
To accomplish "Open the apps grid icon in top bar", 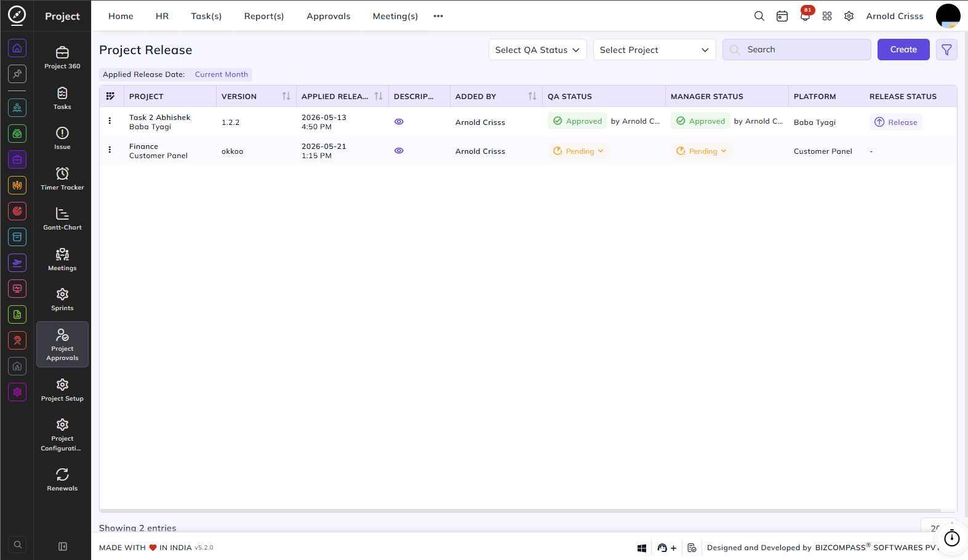I will click(x=827, y=16).
